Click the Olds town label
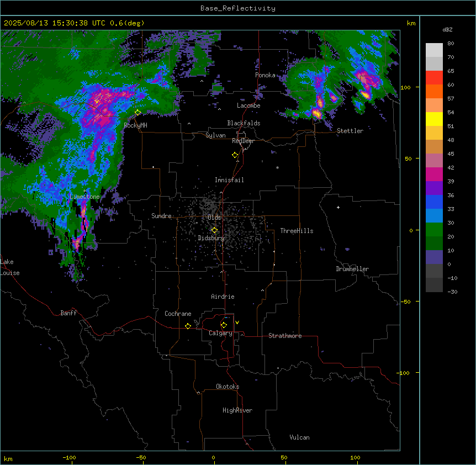Image resolution: width=476 pixels, height=465 pixels. coord(214,218)
